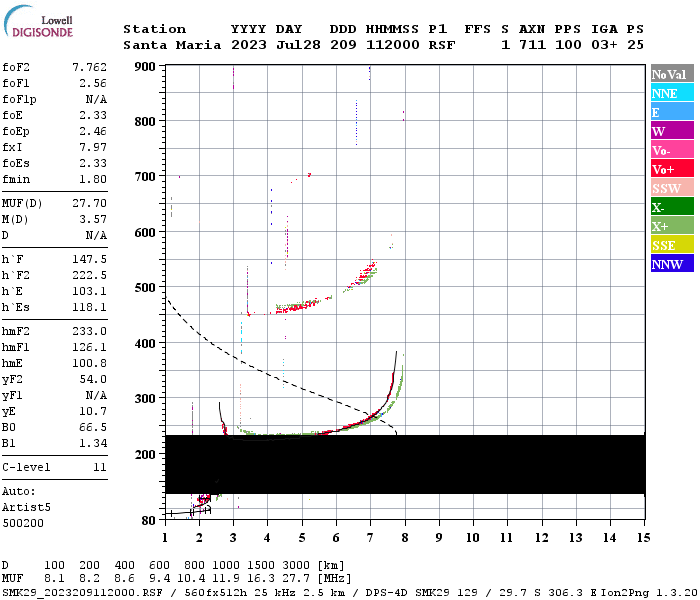Click the SSW salmon legend swatch

click(672, 187)
